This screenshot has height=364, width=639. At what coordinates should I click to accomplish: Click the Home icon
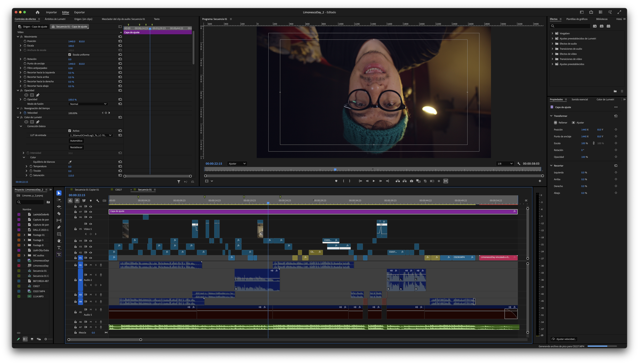(38, 12)
